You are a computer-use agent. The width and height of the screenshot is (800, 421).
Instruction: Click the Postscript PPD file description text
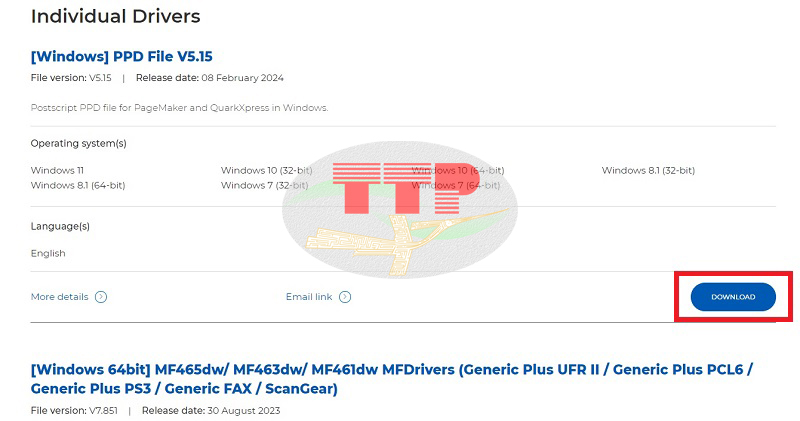tap(180, 108)
